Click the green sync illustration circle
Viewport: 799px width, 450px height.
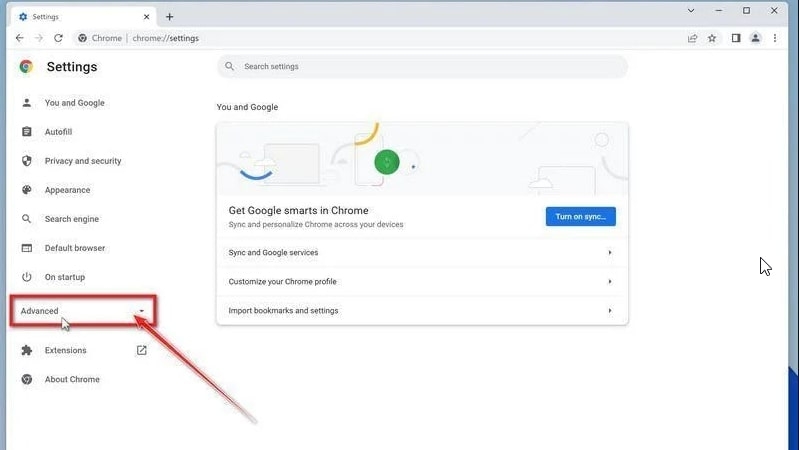pos(387,163)
